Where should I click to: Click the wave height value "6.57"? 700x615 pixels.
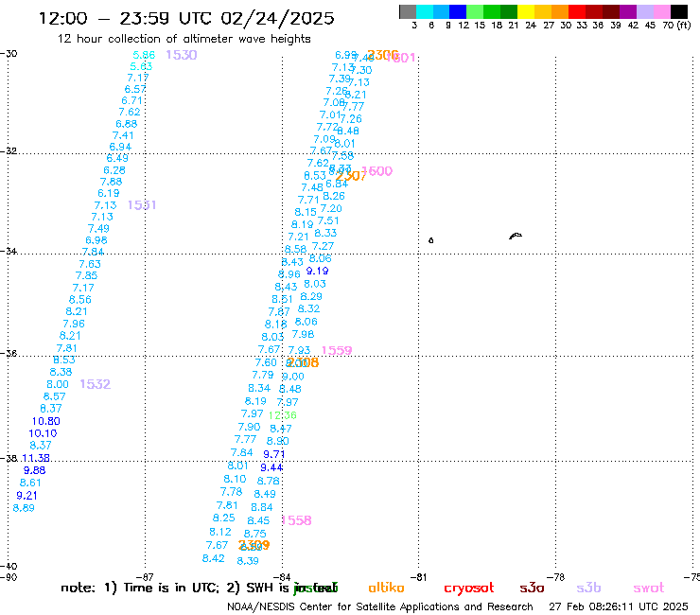[x=135, y=89]
